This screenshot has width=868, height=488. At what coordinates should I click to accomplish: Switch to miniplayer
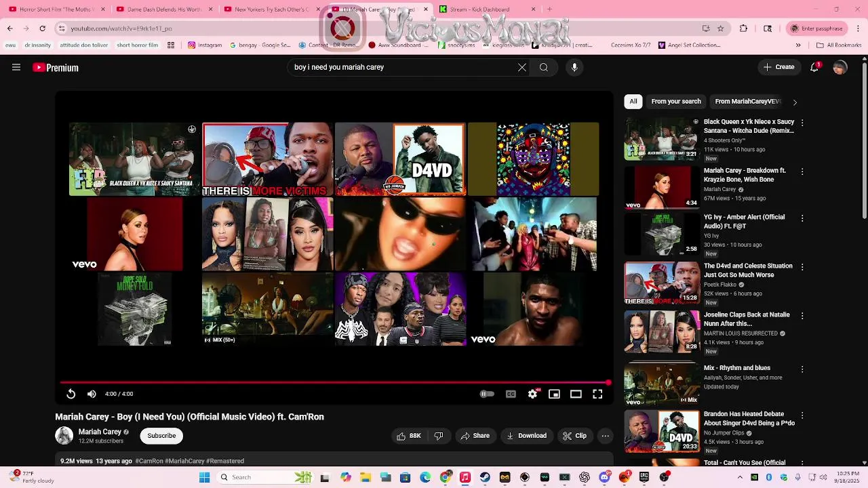click(x=554, y=394)
